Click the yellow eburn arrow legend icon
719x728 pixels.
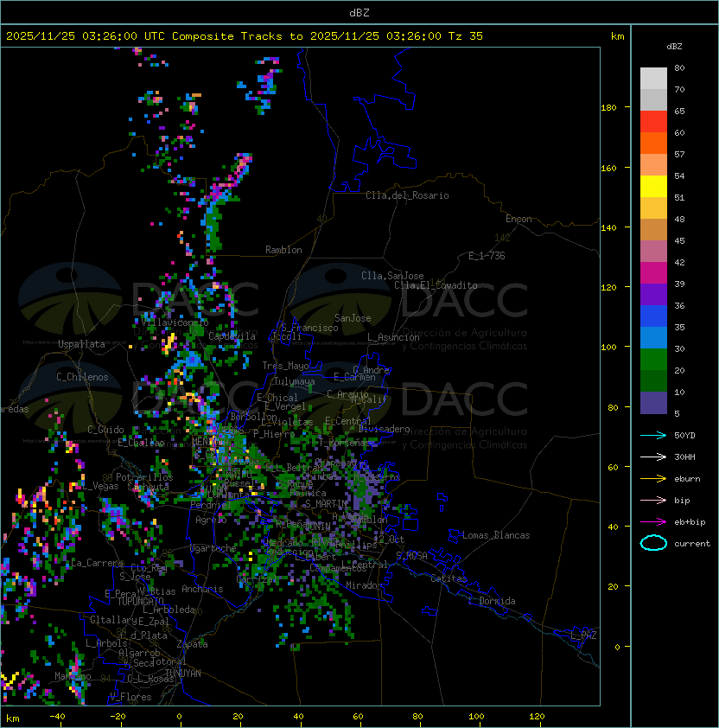tap(653, 478)
